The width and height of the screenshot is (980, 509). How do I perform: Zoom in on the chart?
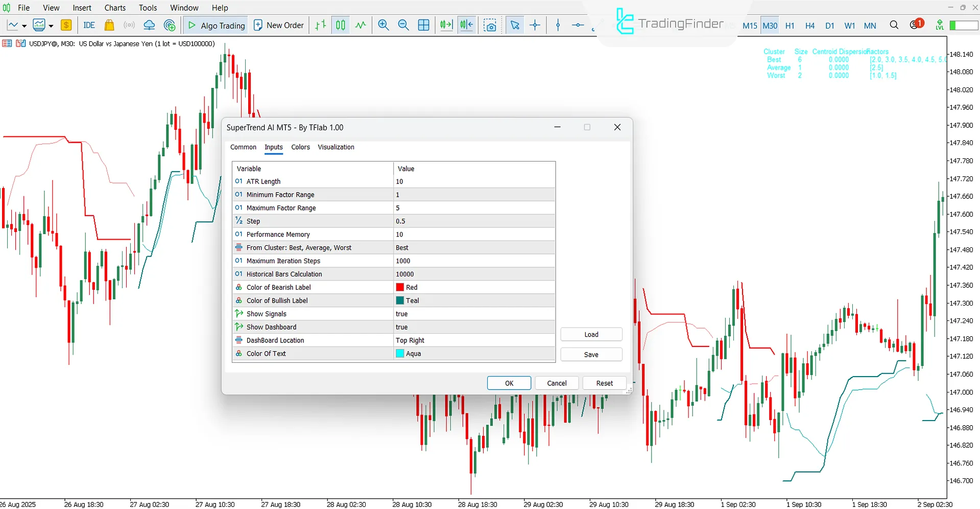pos(383,25)
